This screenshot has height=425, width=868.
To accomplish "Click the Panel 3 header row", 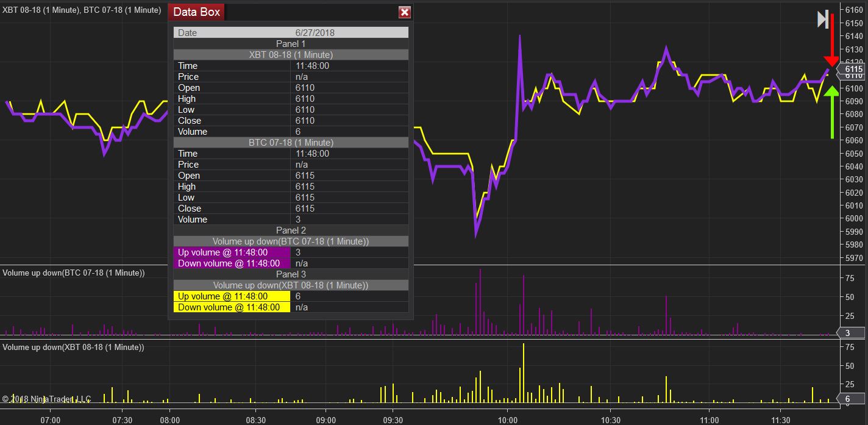I will pyautogui.click(x=291, y=274).
